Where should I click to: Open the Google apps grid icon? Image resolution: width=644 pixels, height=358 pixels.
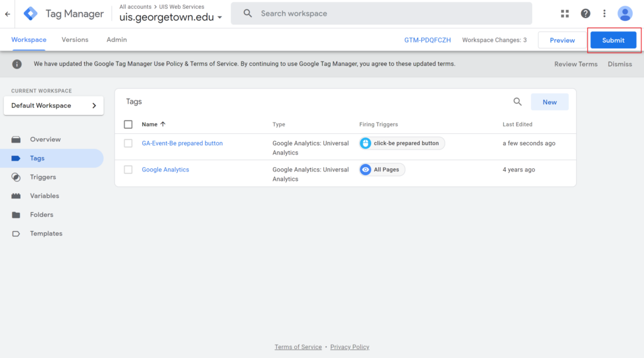click(565, 14)
